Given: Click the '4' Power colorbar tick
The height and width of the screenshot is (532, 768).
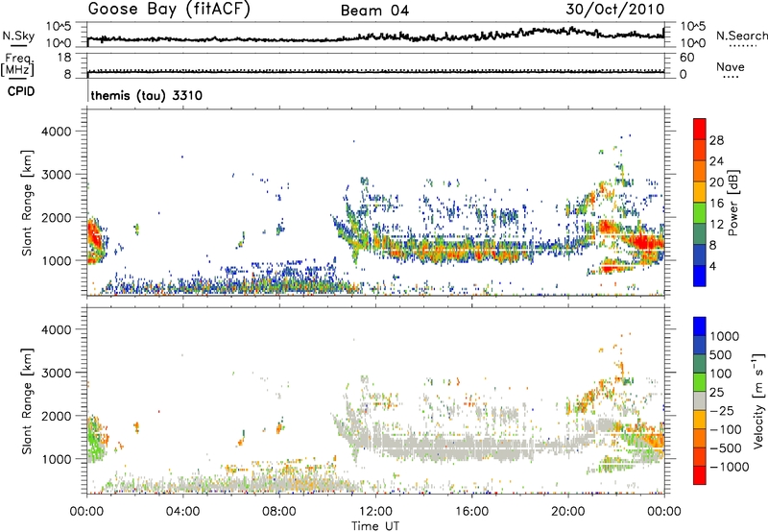Looking at the screenshot, I should 712,267.
